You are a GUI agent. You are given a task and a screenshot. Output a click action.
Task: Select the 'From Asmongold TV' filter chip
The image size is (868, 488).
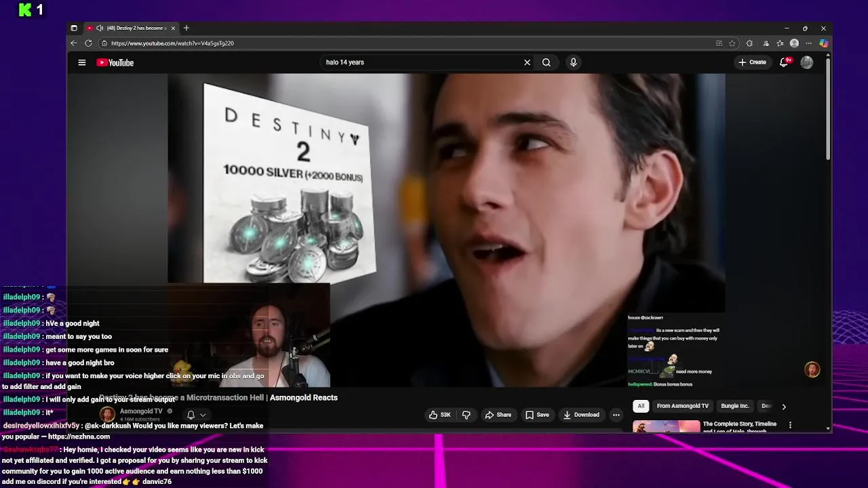pyautogui.click(x=683, y=406)
